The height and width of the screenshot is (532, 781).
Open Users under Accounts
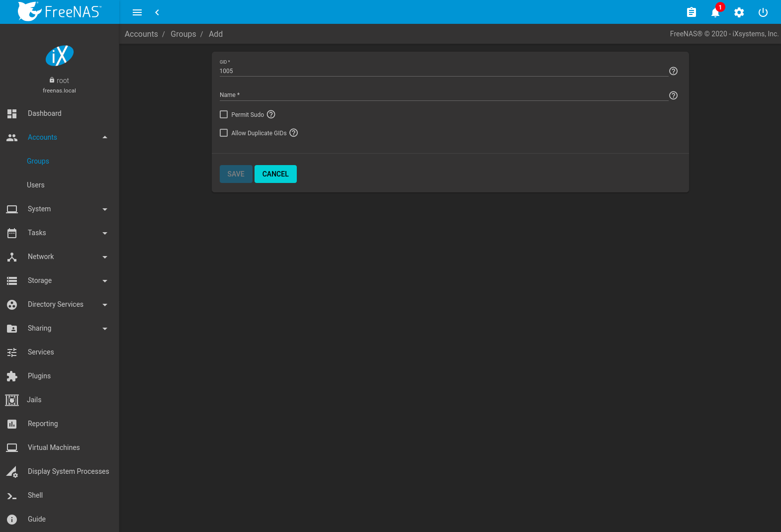36,185
